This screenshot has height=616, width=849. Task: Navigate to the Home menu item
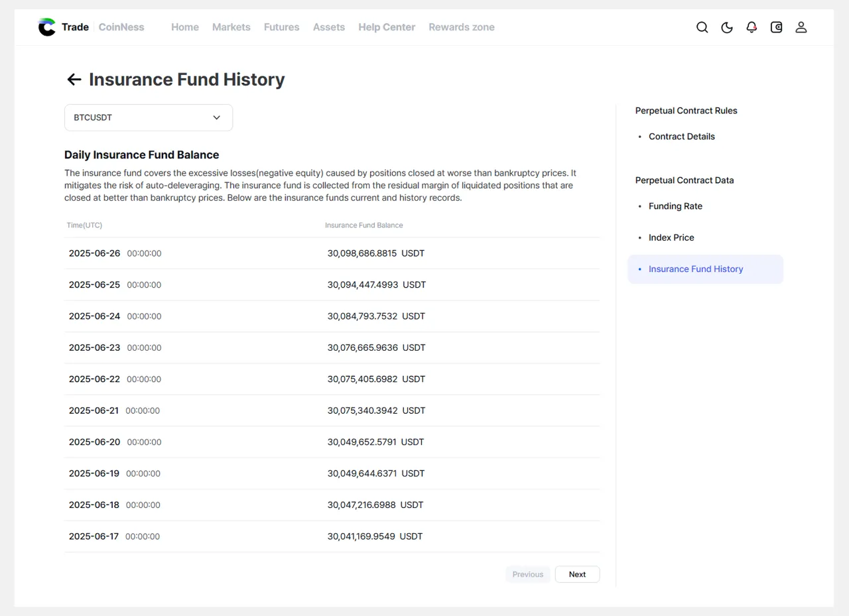coord(185,27)
